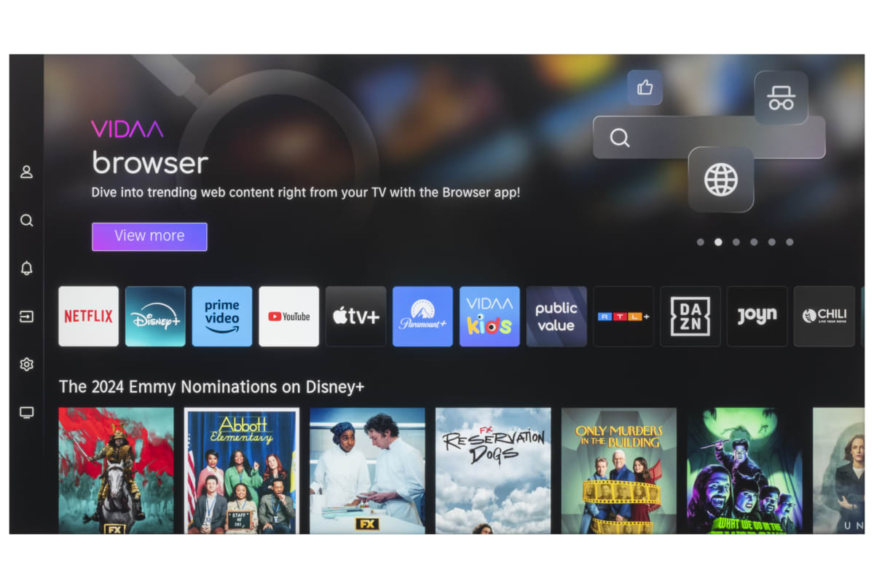Open the poster showing two chefs cooking
874x588 pixels.
point(368,470)
